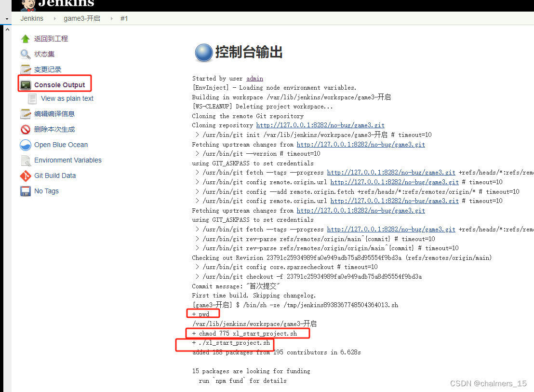The height and width of the screenshot is (392, 534).
Task: Click the floppy disk No Tags icon
Action: [x=25, y=191]
